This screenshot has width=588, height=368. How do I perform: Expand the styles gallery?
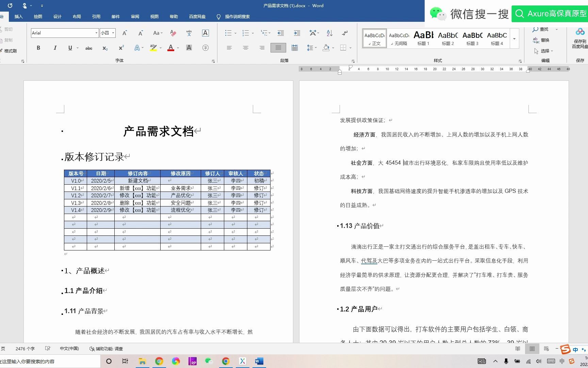pos(514,39)
